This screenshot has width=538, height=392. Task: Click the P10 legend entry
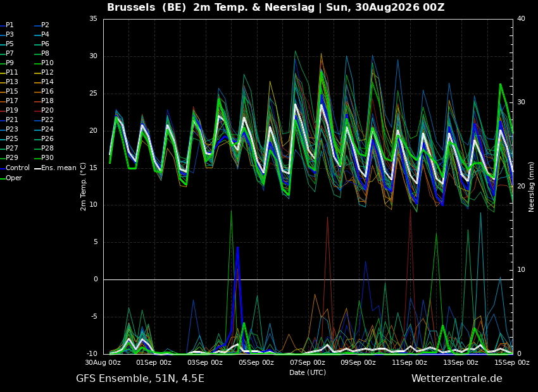coord(44,63)
